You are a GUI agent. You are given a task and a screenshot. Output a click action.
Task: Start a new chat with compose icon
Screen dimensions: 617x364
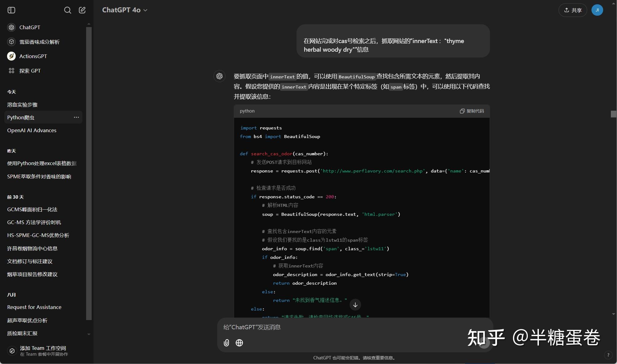[82, 10]
